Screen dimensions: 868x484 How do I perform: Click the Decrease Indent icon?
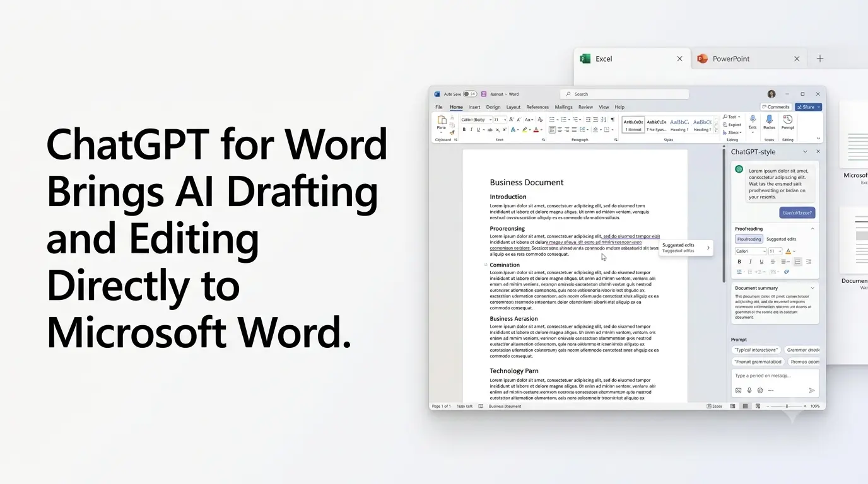tap(588, 119)
